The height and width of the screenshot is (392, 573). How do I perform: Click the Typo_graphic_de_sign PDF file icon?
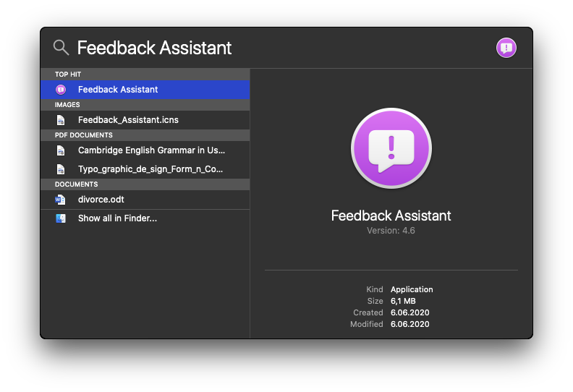(x=61, y=169)
